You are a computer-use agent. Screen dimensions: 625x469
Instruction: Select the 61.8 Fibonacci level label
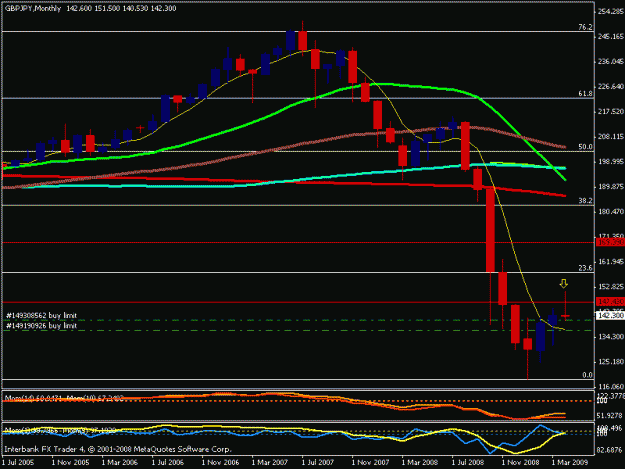point(585,94)
